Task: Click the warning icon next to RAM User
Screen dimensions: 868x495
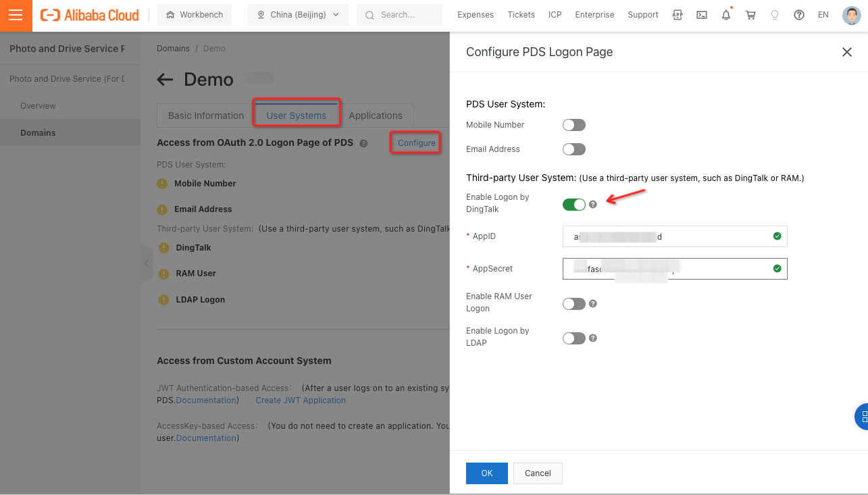Action: click(163, 273)
